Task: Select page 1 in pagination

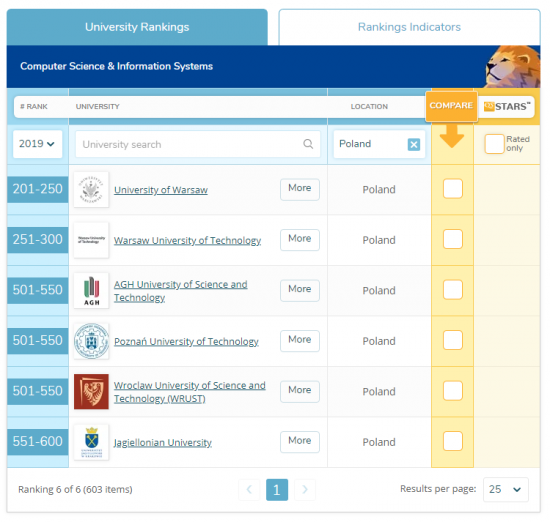Action: [277, 489]
